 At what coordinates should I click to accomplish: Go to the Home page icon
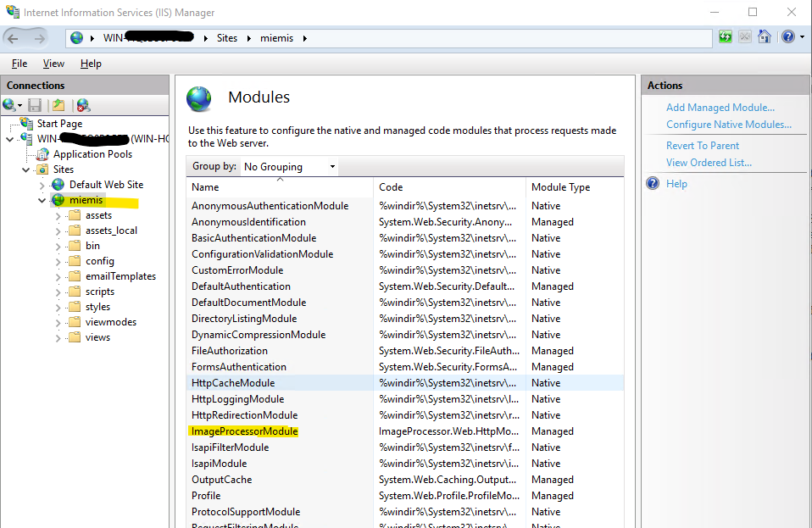765,37
